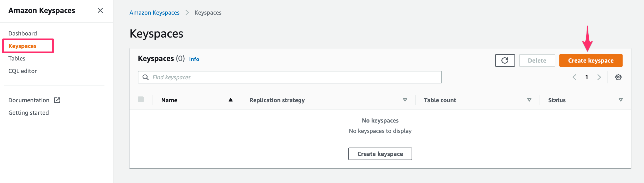Open the CQL editor

point(22,71)
